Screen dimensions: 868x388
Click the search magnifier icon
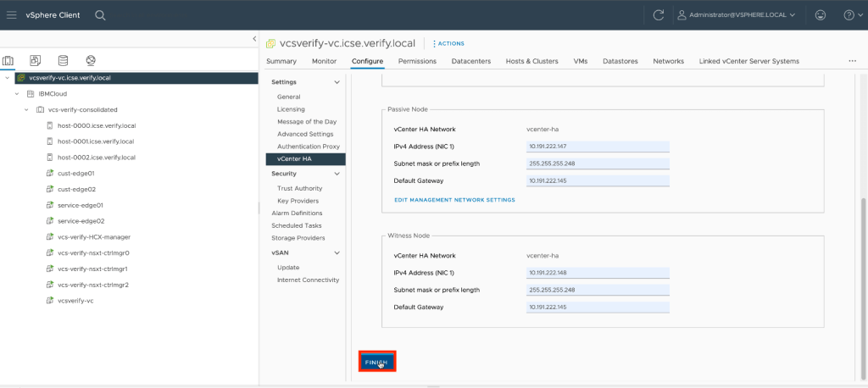(x=100, y=15)
